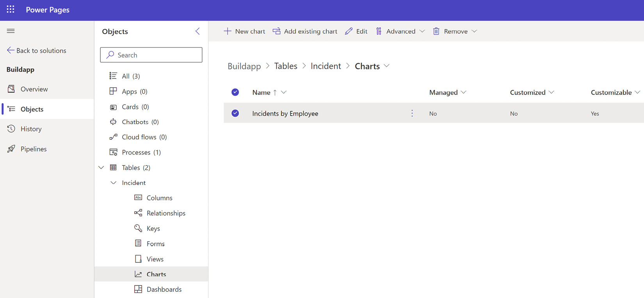
Task: Click the Cards icon
Action: 113,107
